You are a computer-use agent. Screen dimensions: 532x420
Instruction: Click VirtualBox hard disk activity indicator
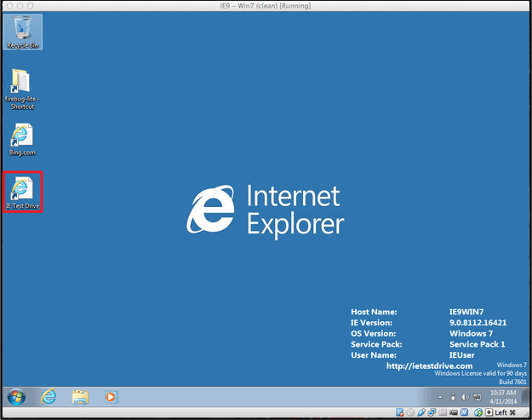400,412
